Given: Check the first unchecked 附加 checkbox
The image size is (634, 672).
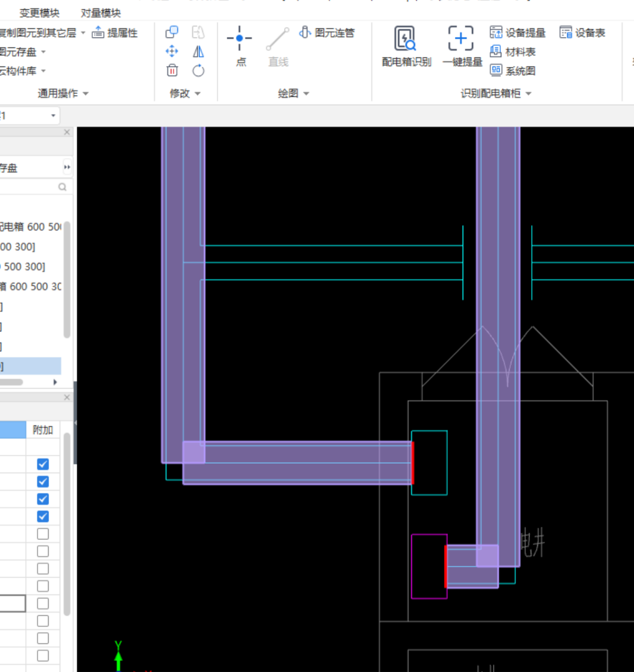Looking at the screenshot, I should click(43, 534).
